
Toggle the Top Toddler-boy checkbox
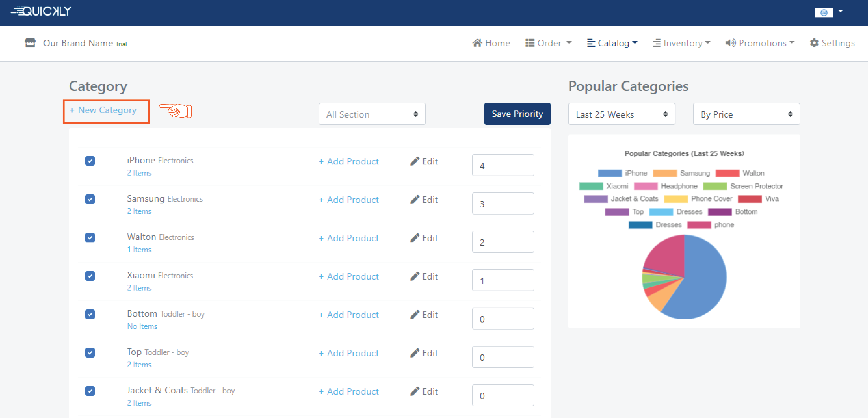point(90,353)
